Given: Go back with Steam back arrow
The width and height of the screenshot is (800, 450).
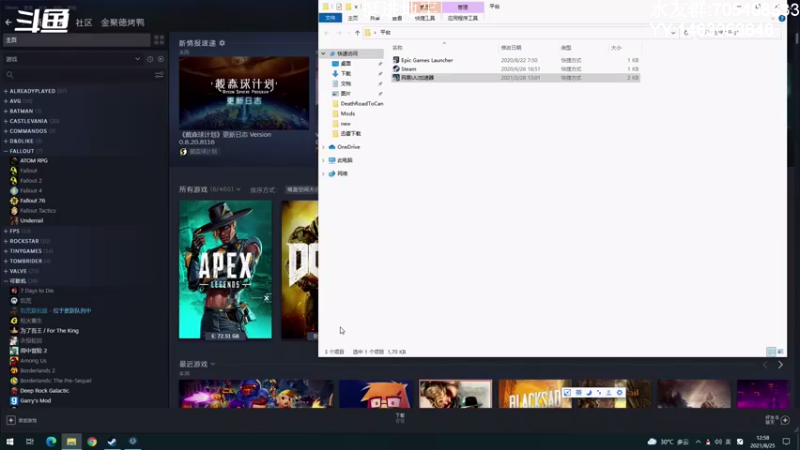Looking at the screenshot, I should pos(8,22).
